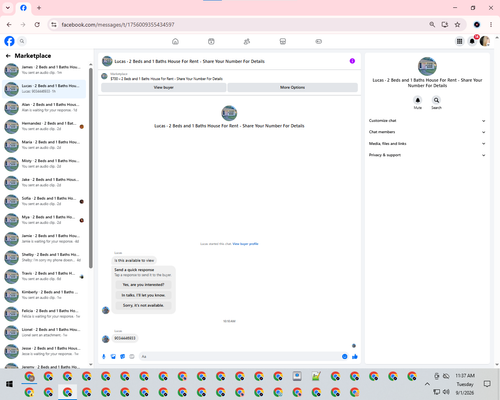
Task: Open the Facebook menu grid icon
Action: click(459, 41)
